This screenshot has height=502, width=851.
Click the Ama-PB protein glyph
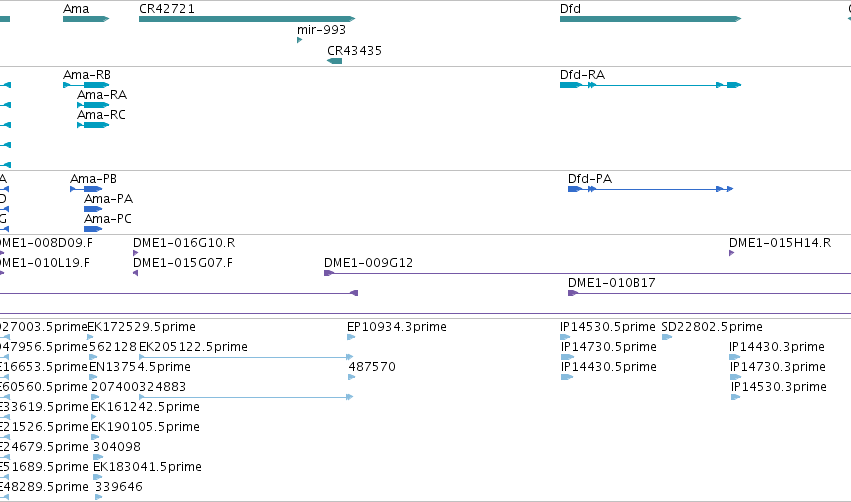86,189
